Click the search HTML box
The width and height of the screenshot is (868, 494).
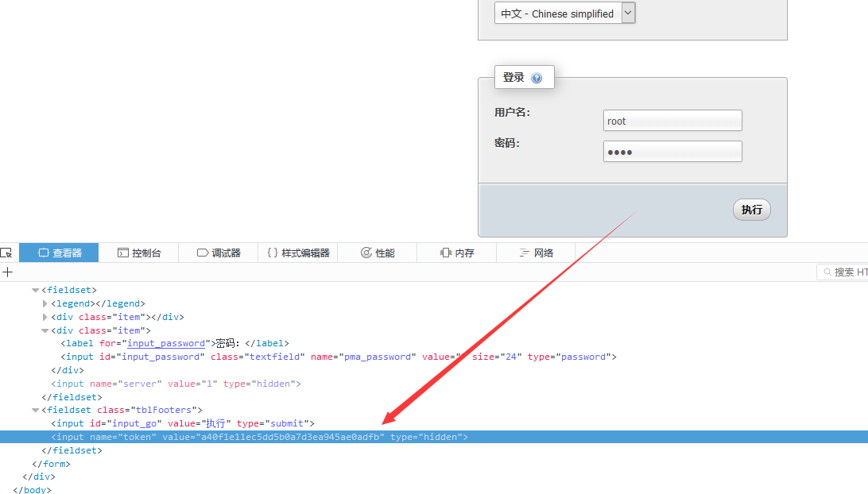point(843,272)
